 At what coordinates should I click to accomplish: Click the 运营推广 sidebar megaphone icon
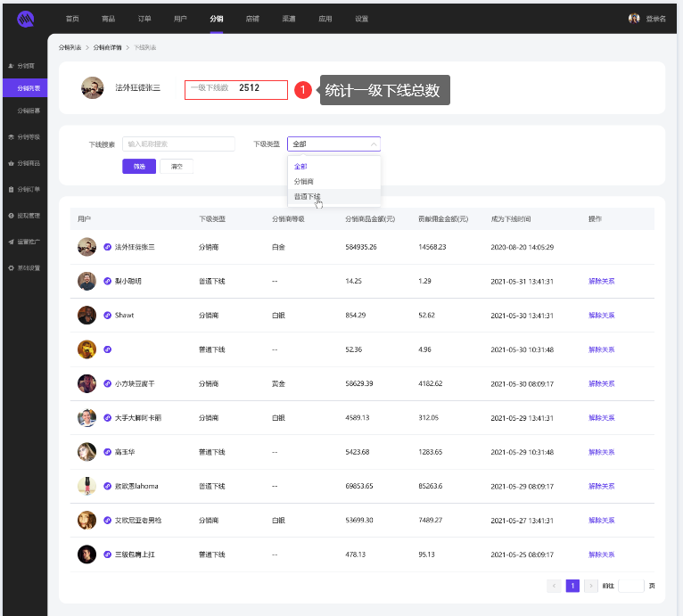[x=11, y=242]
